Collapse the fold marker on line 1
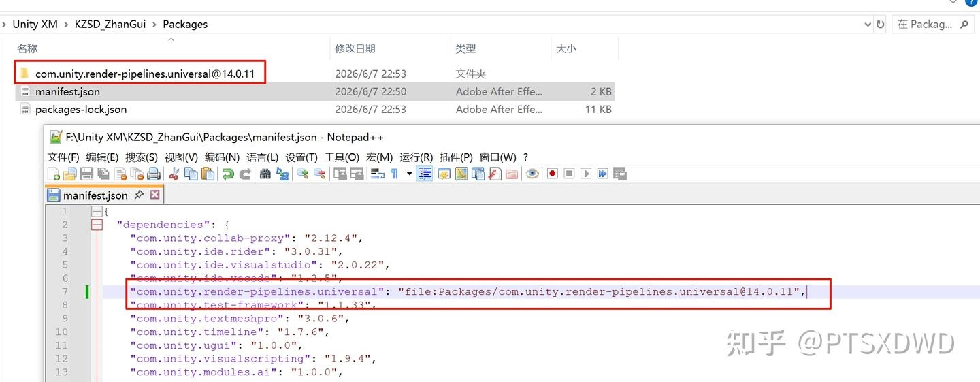The height and width of the screenshot is (382, 980). (97, 211)
